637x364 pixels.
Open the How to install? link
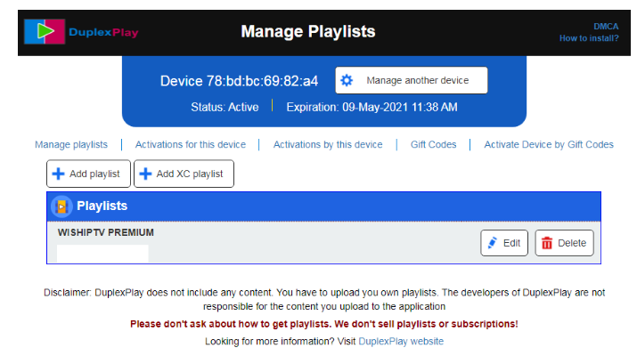(x=589, y=38)
